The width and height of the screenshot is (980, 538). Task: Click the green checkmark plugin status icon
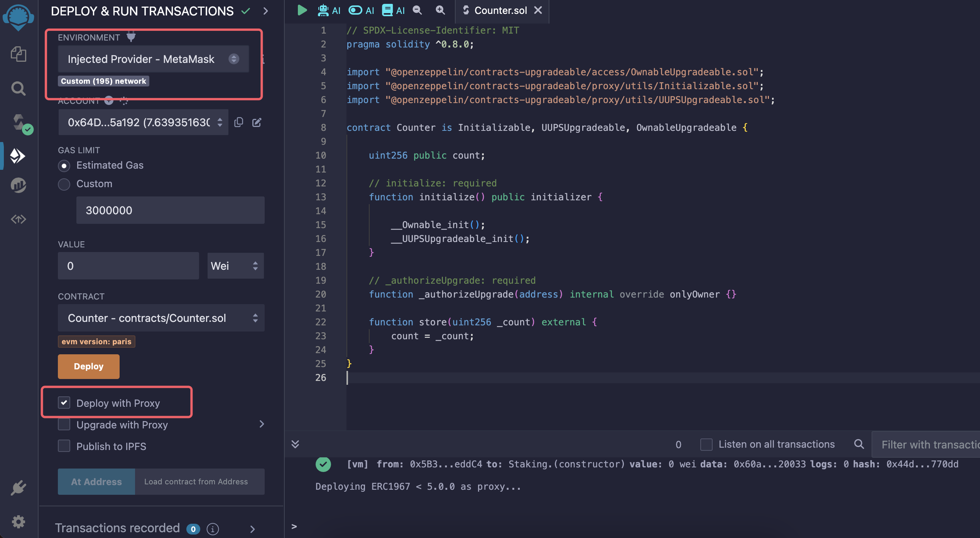click(x=246, y=11)
